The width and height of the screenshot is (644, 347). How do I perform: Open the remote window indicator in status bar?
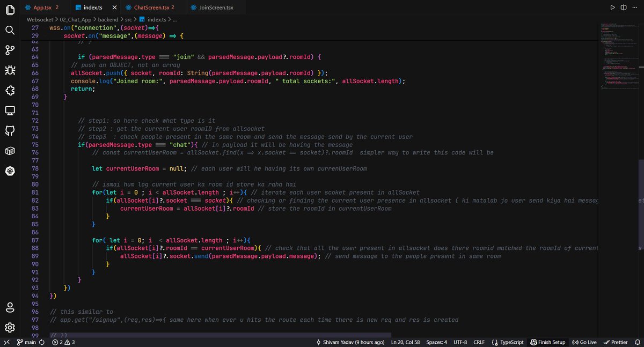click(6, 342)
